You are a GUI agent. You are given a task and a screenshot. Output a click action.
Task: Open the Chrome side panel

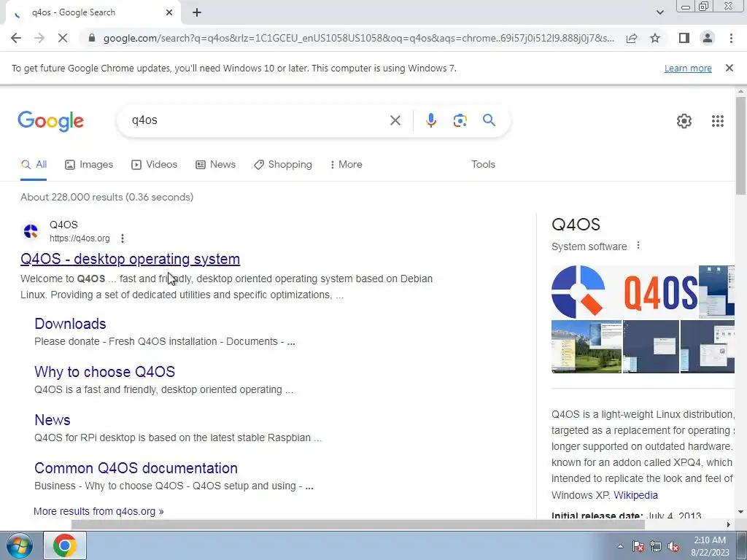pos(684,38)
